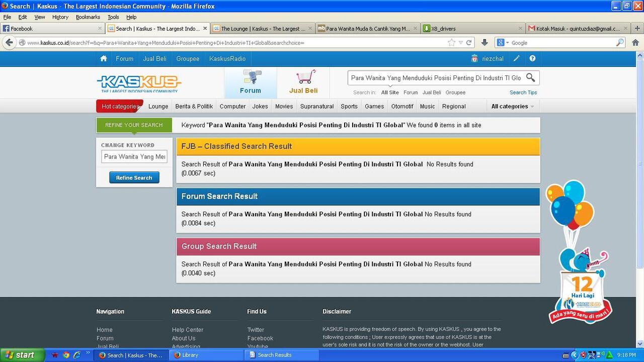Click the riezchal username link

pyautogui.click(x=493, y=59)
